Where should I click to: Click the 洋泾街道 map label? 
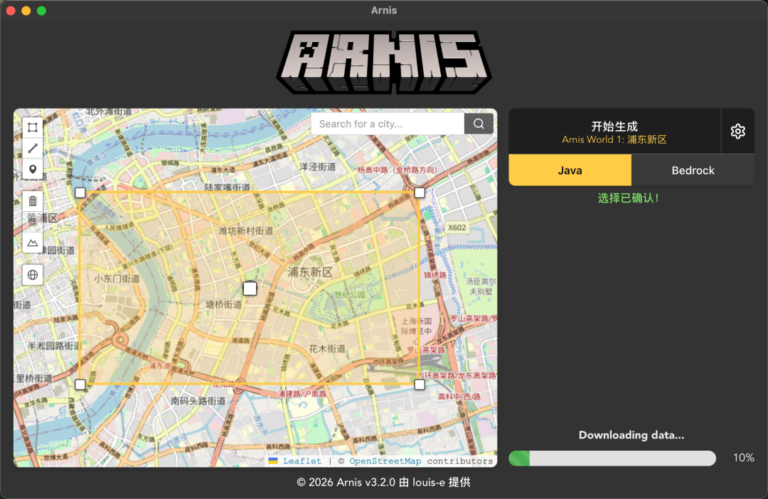tap(318, 167)
